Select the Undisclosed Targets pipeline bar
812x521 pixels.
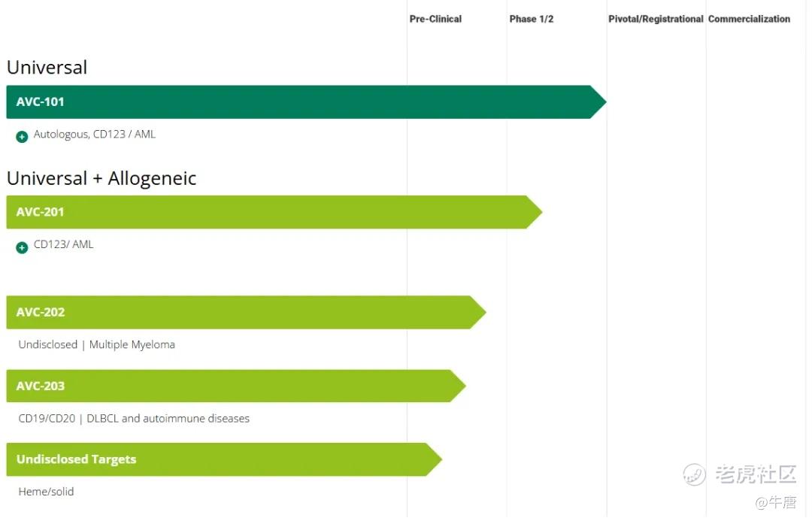(x=224, y=459)
